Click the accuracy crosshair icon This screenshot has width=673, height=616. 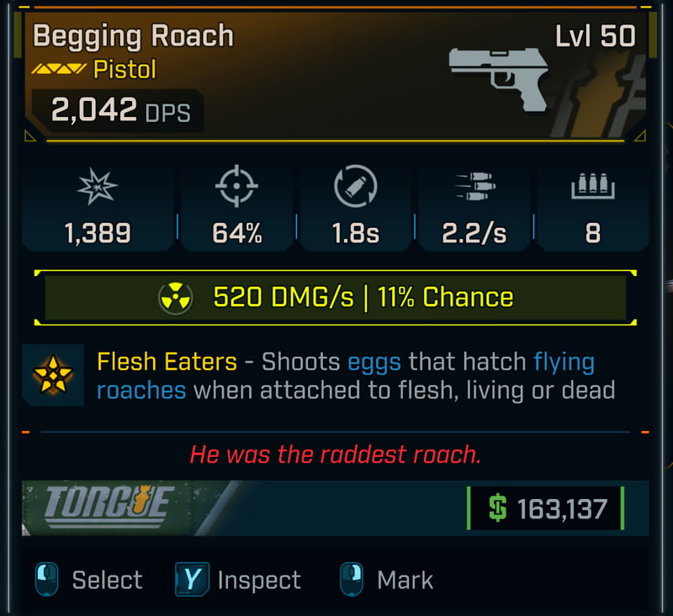pos(236,186)
